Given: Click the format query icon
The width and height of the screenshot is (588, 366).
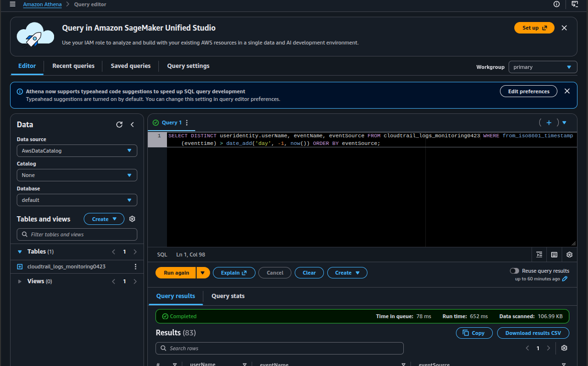Looking at the screenshot, I should (x=539, y=255).
